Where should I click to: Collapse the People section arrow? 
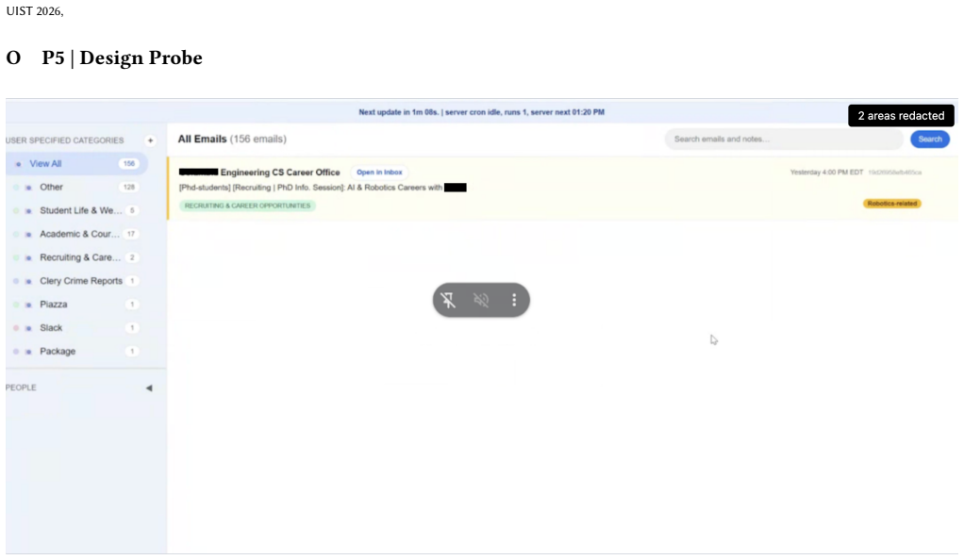pyautogui.click(x=149, y=387)
